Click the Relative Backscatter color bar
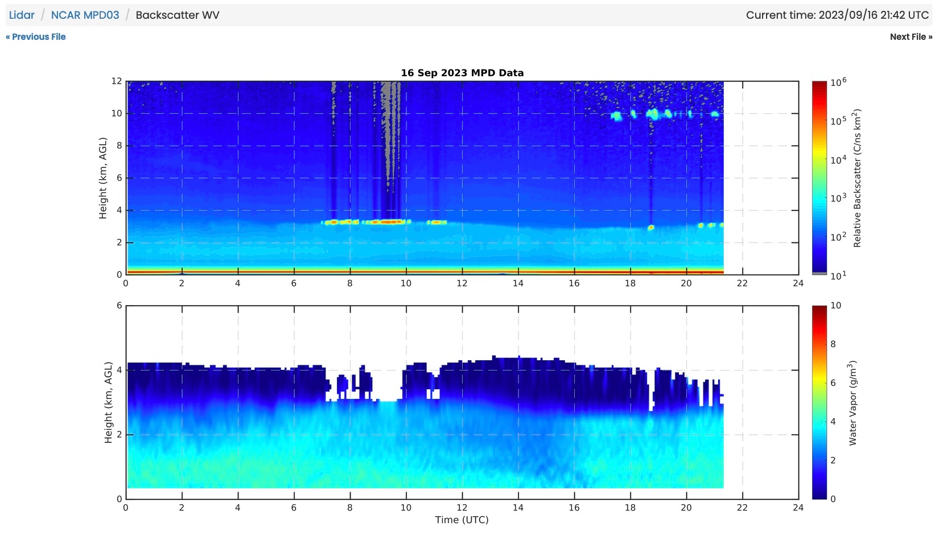935x560 pixels. [x=819, y=178]
